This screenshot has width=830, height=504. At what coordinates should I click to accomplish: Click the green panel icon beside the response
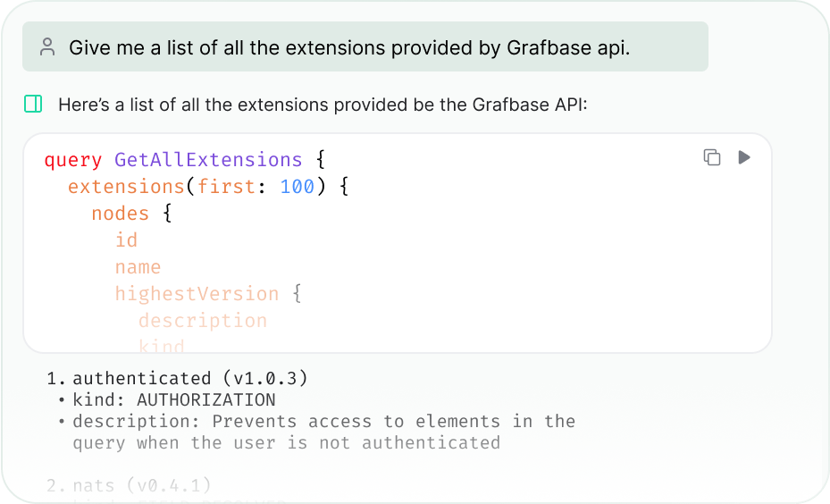click(x=33, y=105)
